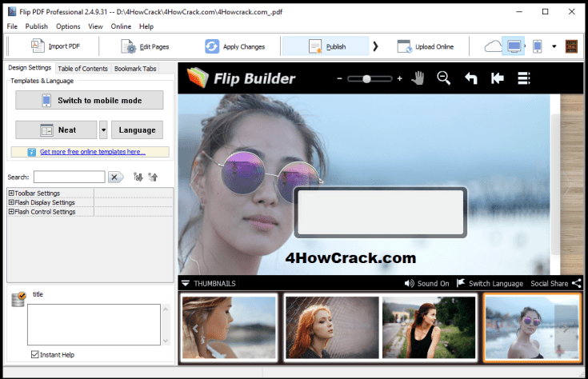Screen dimensions: 588x379
Task: Click the Publish toolbar button
Action: coord(326,46)
